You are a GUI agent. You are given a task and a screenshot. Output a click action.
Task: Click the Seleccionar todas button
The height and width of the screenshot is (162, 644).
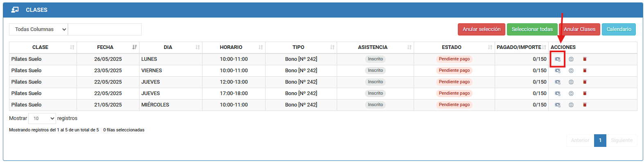pyautogui.click(x=532, y=29)
